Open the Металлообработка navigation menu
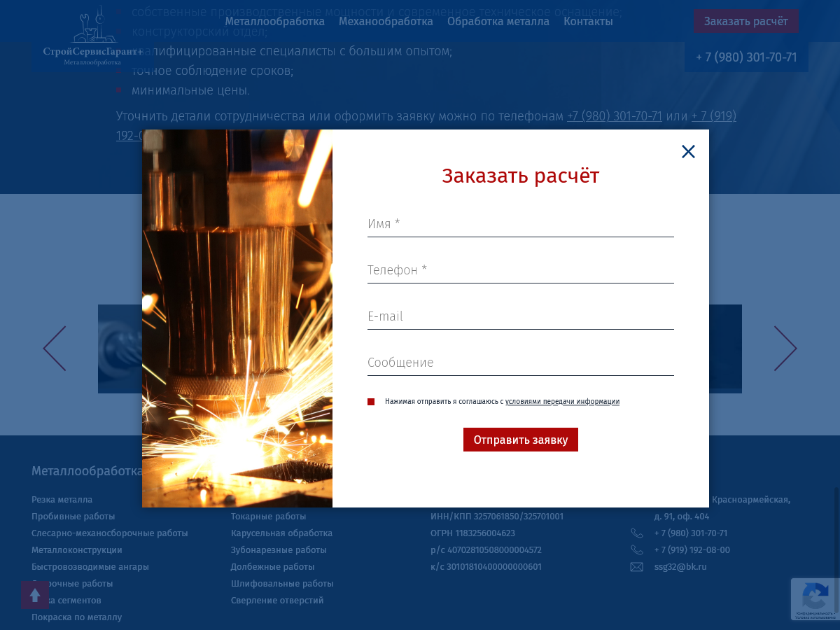Screen dimensions: 840x630 274,22
